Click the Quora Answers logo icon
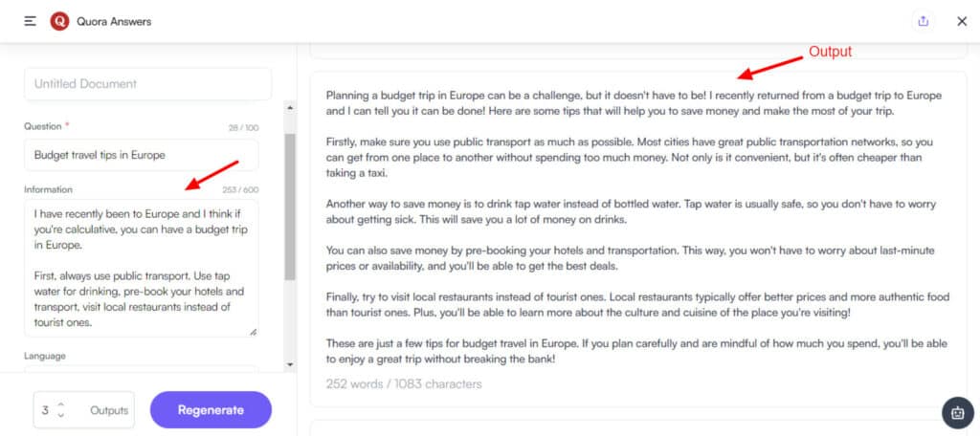 point(59,21)
